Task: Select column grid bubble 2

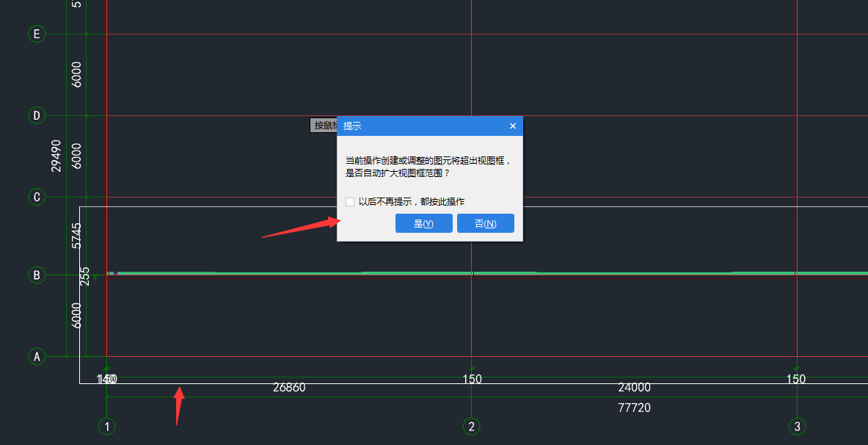Action: (x=471, y=426)
